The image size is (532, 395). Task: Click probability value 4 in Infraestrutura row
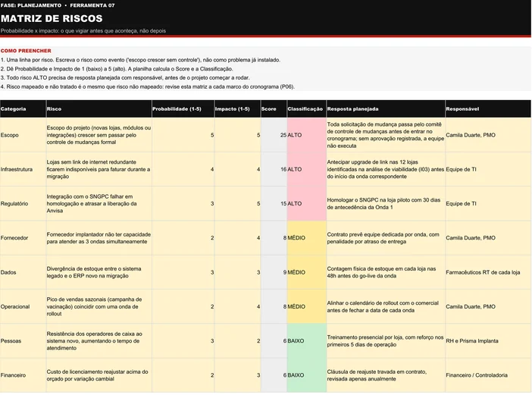(212, 169)
